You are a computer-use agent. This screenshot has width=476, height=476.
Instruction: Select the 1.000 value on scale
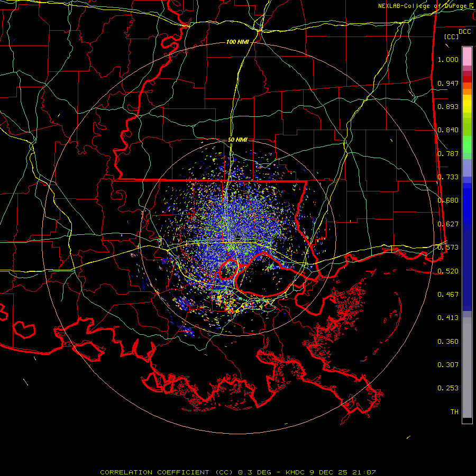(448, 59)
